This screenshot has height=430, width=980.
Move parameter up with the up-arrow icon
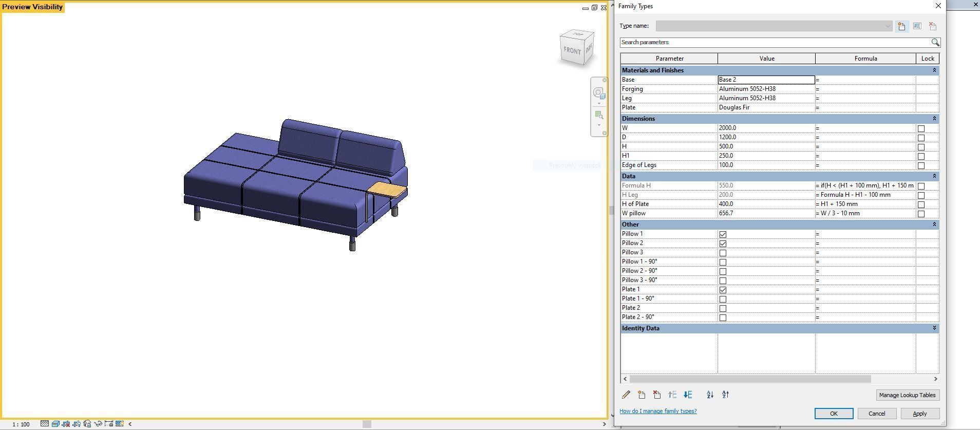(672, 395)
